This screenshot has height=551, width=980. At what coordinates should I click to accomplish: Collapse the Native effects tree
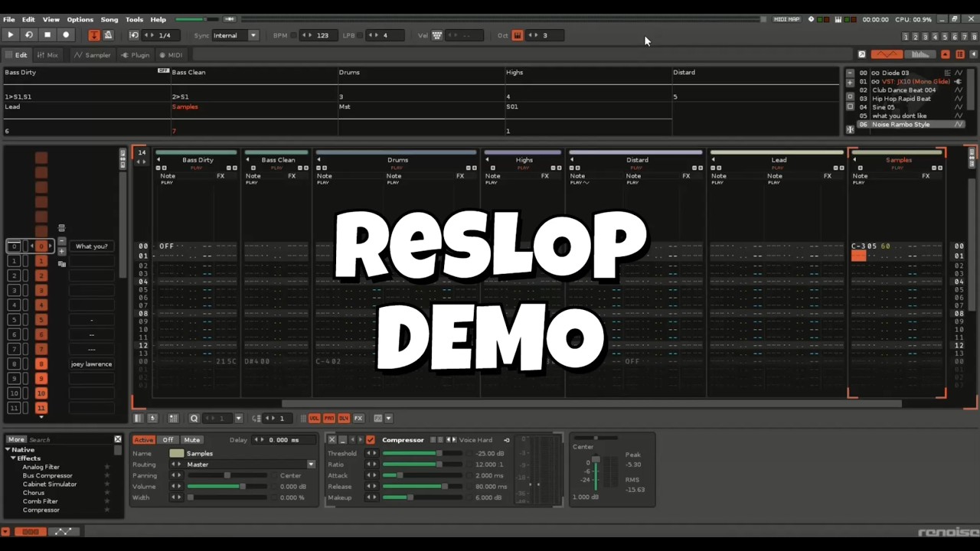pos(8,450)
